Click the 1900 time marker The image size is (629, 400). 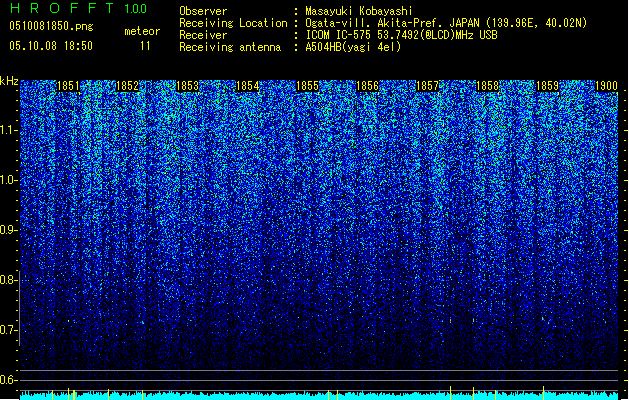(606, 86)
